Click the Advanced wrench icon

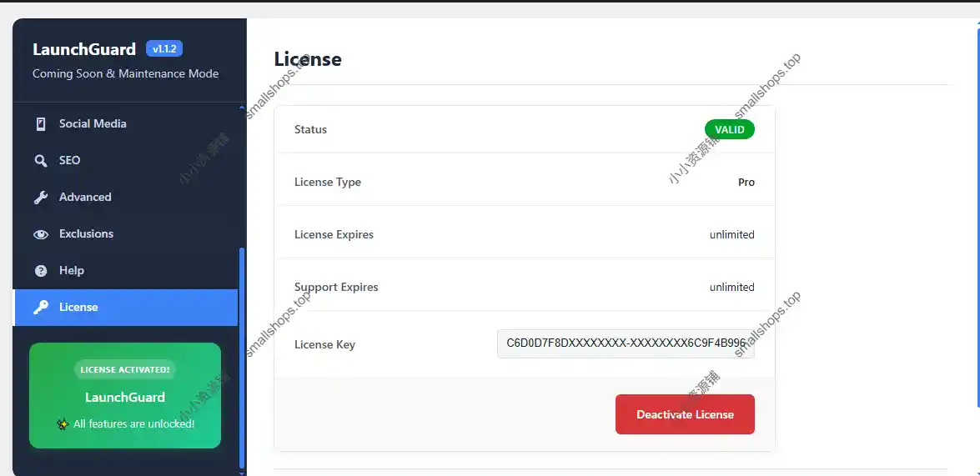(x=41, y=198)
